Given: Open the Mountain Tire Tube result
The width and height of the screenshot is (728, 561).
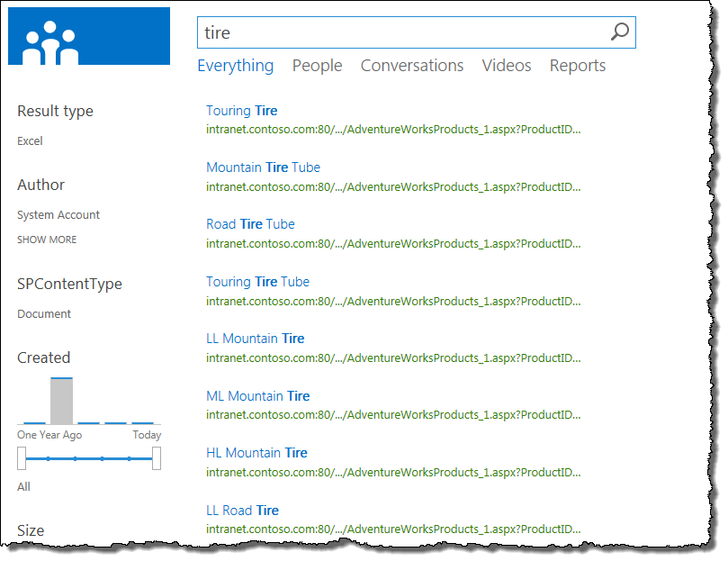Looking at the screenshot, I should pyautogui.click(x=263, y=167).
